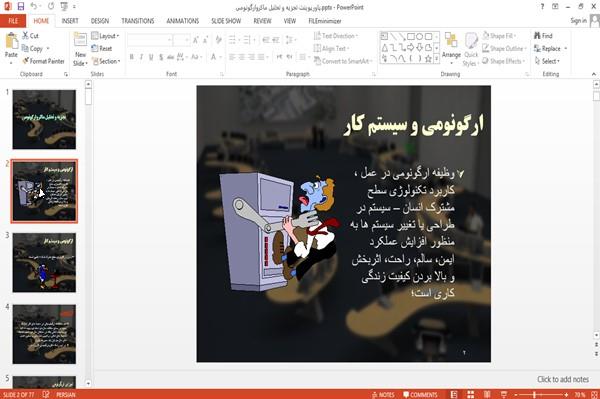Switch to Slide Sorter view
Screen dimensions: 600x399
pos(471,394)
